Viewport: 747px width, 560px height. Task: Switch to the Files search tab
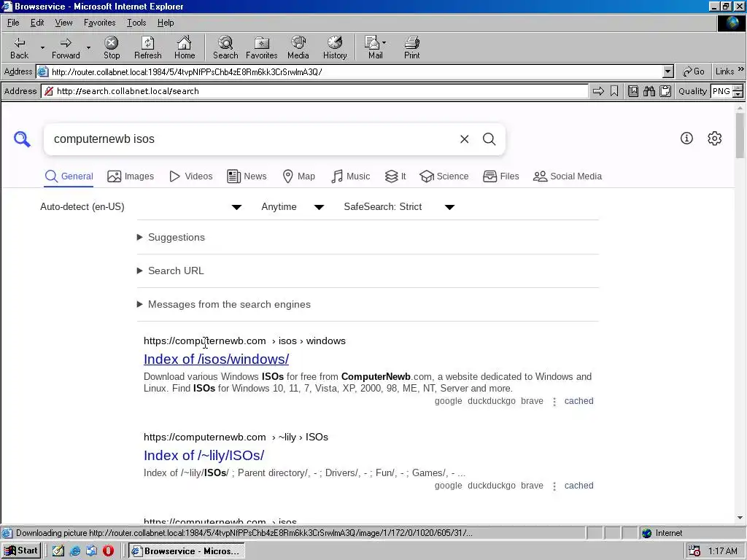pos(500,176)
